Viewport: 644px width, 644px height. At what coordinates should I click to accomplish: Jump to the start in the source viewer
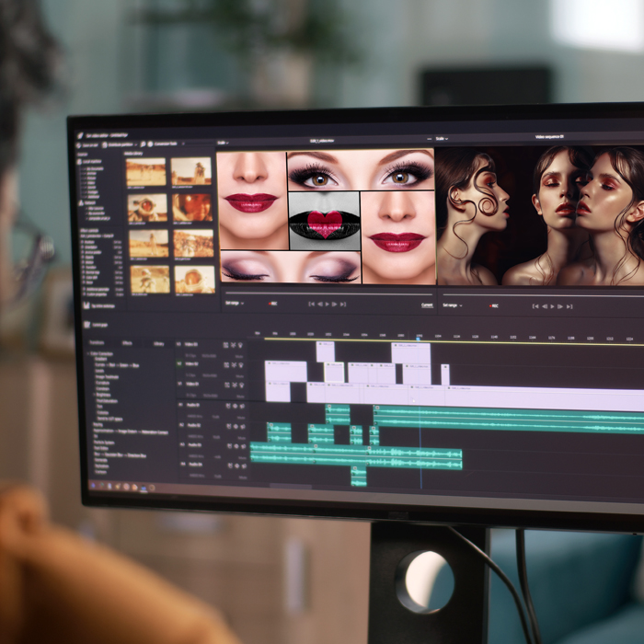point(311,304)
